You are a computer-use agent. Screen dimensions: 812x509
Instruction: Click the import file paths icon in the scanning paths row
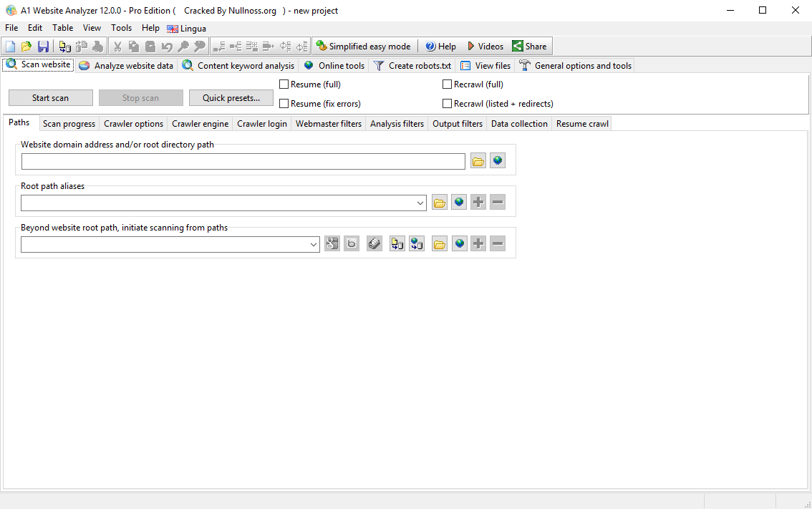[397, 244]
